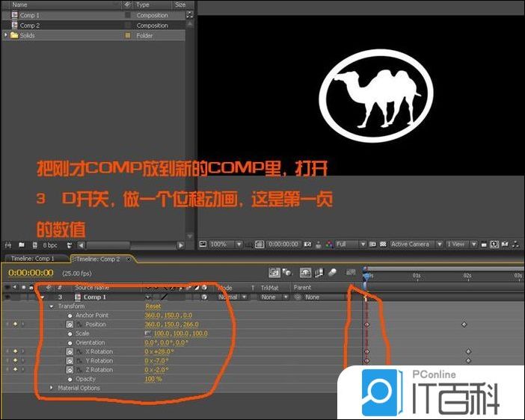Expand the Solids folder

click(x=5, y=34)
